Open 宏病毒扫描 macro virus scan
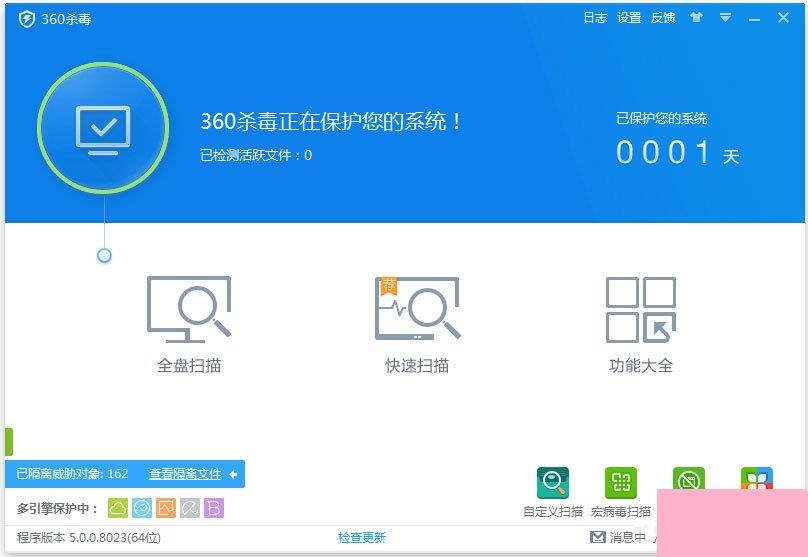 pos(621,492)
